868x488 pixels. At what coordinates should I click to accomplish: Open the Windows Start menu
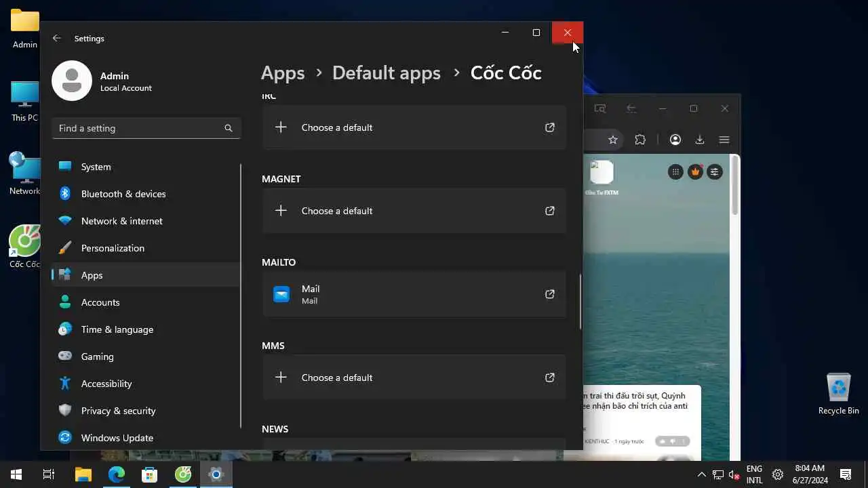[16, 474]
